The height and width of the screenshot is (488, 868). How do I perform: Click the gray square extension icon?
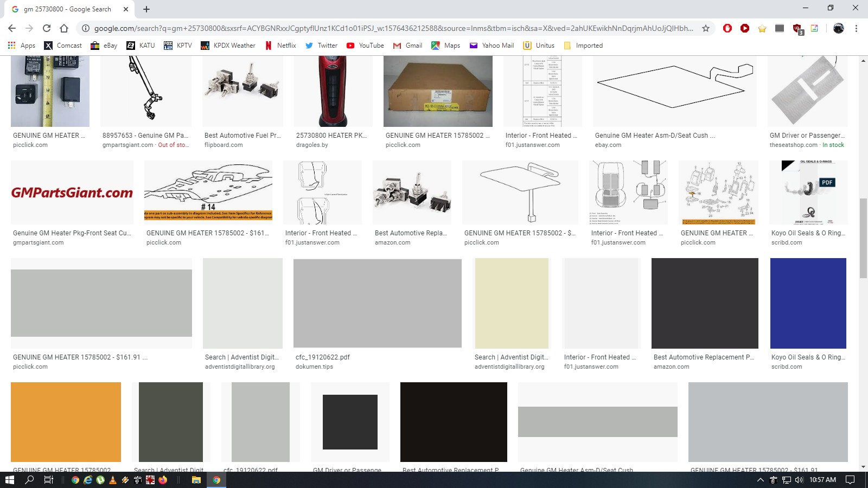pyautogui.click(x=780, y=28)
